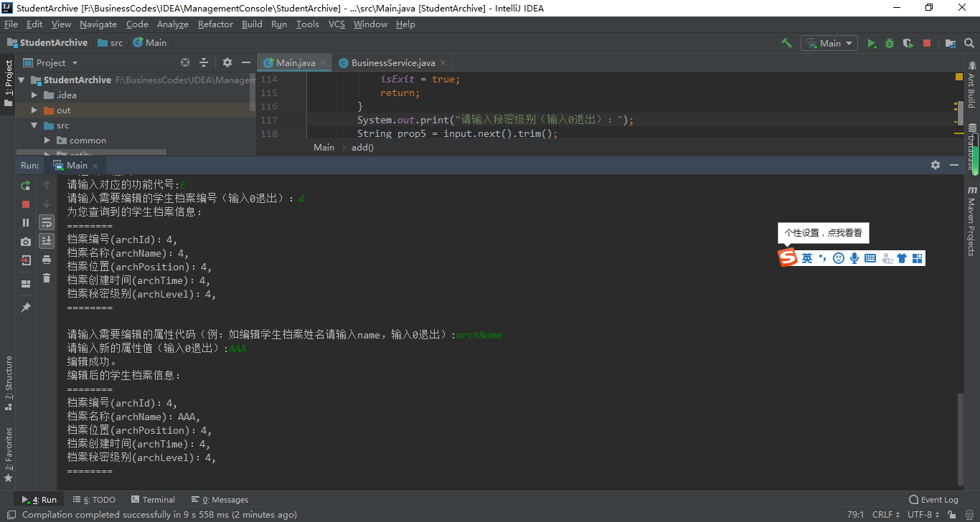Expand the out folder
Screen dimensions: 980x522
34,110
